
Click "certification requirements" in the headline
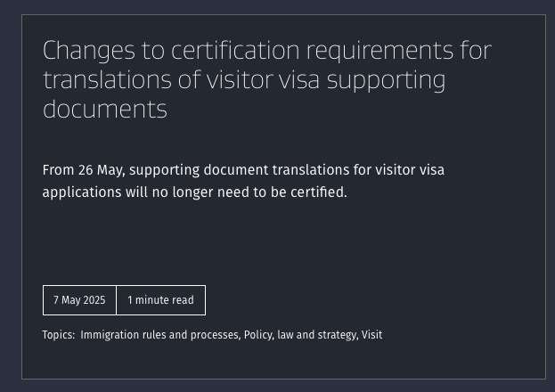click(x=312, y=50)
